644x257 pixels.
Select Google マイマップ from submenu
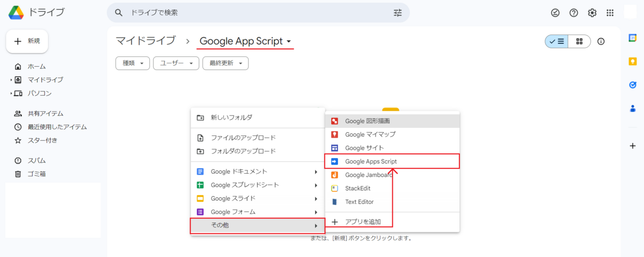(x=392, y=134)
